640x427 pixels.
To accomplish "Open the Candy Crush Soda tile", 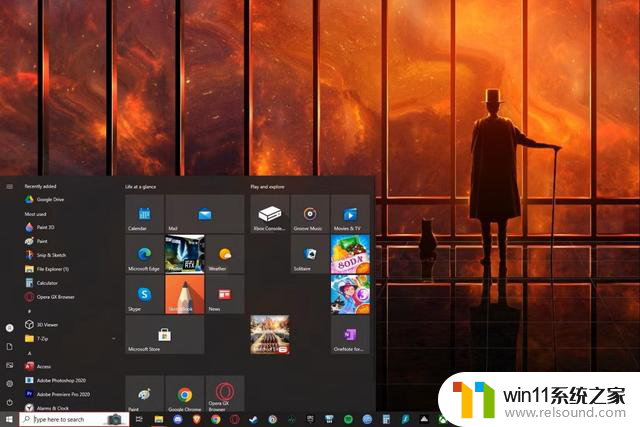I will [x=350, y=254].
